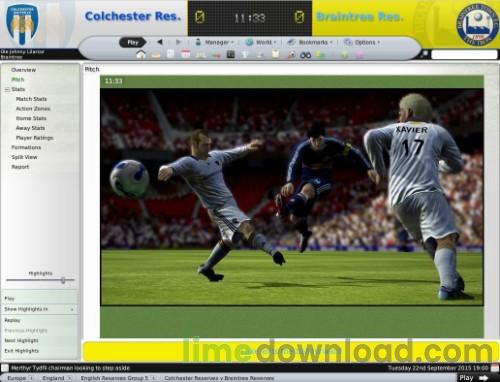500x382 pixels.
Task: Open Action Zones view
Action: point(33,109)
